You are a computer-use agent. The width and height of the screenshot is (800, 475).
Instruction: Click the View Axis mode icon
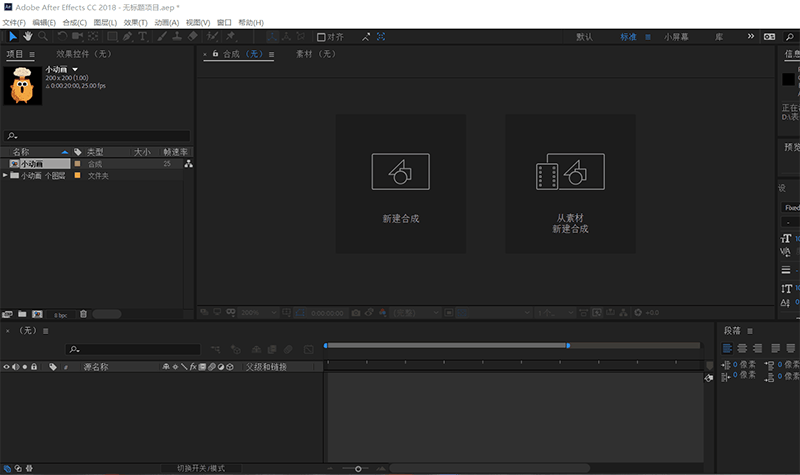coord(301,36)
